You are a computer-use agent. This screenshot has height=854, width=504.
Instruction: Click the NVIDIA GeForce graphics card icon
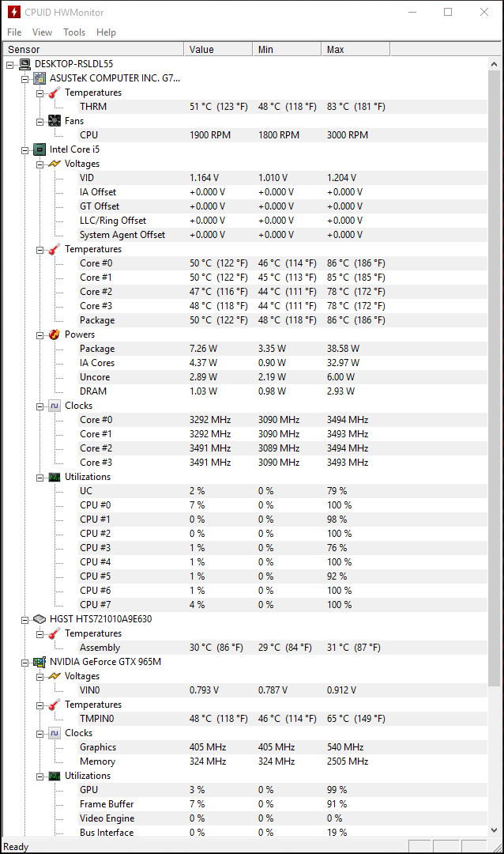[39, 662]
